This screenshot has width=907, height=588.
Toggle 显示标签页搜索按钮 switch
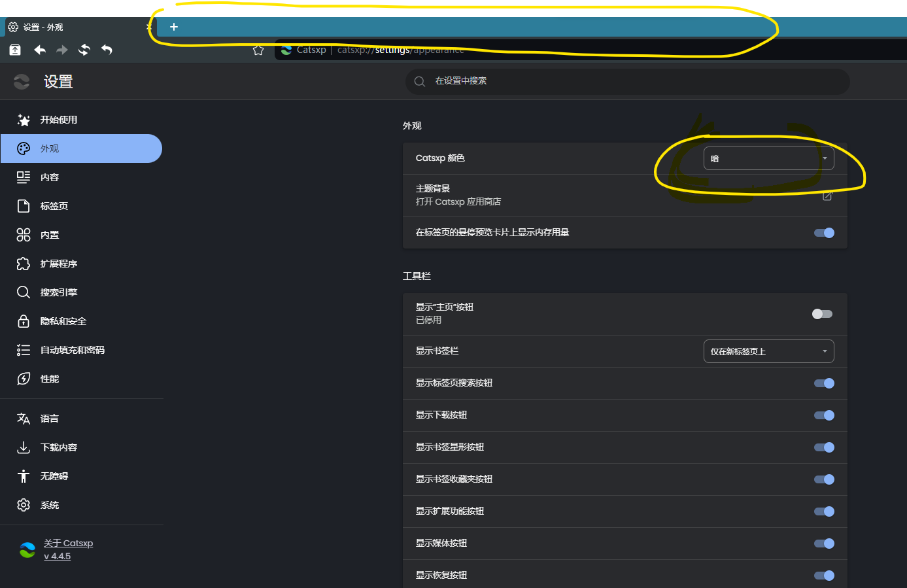click(824, 383)
